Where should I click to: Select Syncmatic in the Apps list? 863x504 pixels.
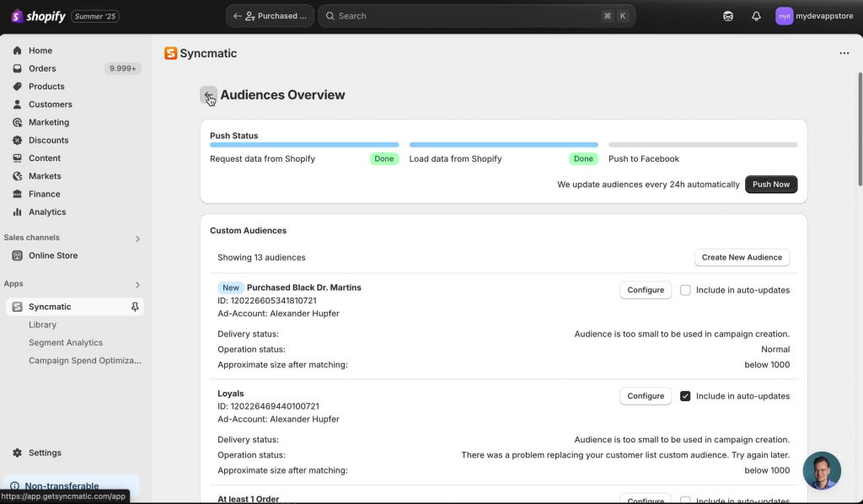(75, 307)
